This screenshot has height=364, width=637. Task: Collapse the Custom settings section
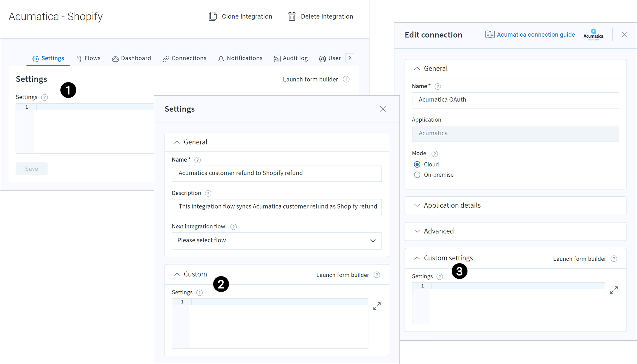point(417,258)
